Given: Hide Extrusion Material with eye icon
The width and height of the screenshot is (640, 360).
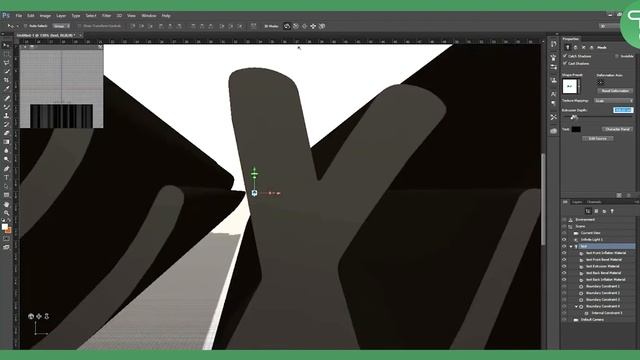Looking at the screenshot, I should [564, 266].
